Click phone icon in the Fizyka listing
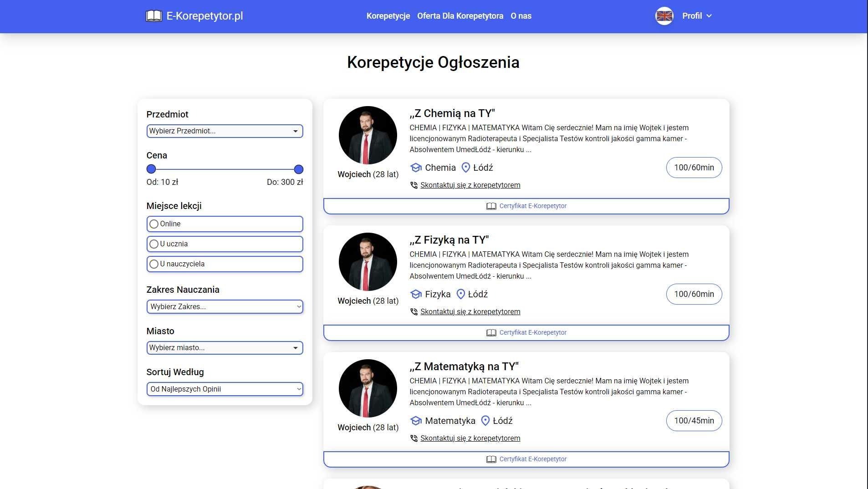868x489 pixels. [414, 312]
